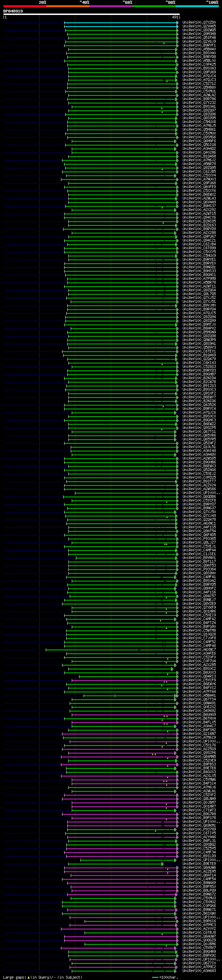
Task: Select the UniRef100_C5YCF8 label
Action: tap(199, 501)
